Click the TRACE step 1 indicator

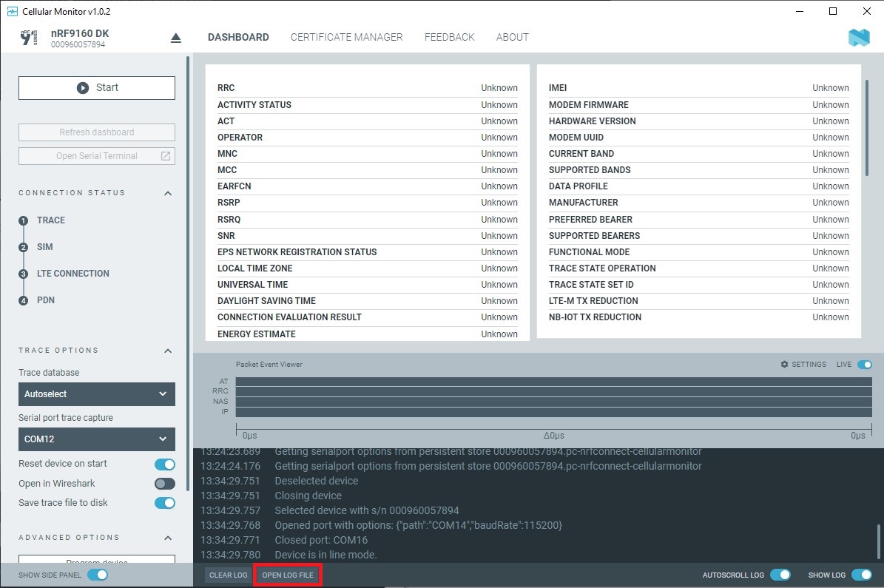pyautogui.click(x=23, y=220)
